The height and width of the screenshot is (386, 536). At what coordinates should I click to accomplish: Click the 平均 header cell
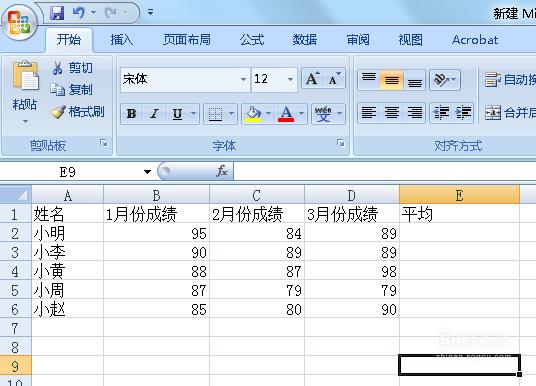(459, 214)
